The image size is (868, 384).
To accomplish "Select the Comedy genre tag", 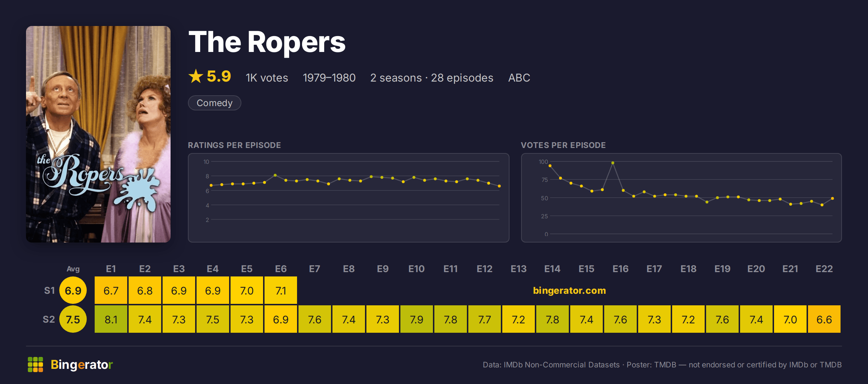I will point(215,103).
